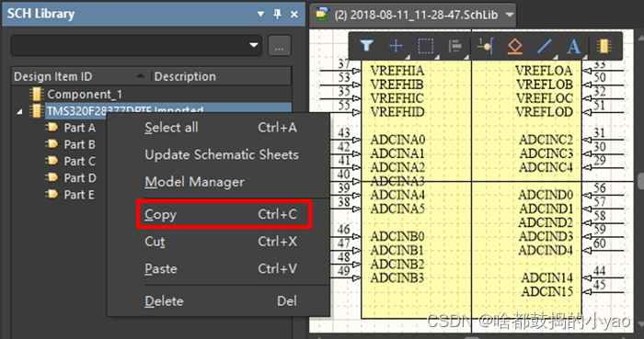Click the ADCIN15 pin label
The image size is (644, 339).
coord(546,292)
